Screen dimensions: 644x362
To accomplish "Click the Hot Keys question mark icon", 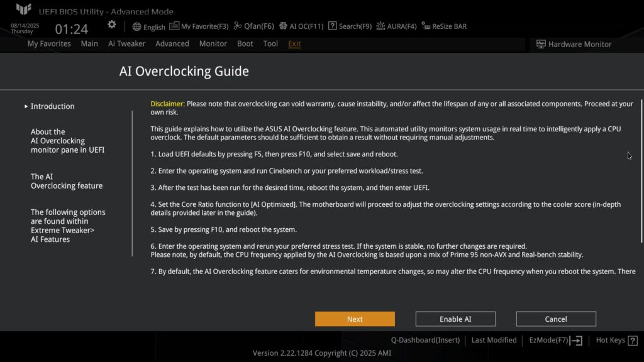I will [x=633, y=340].
